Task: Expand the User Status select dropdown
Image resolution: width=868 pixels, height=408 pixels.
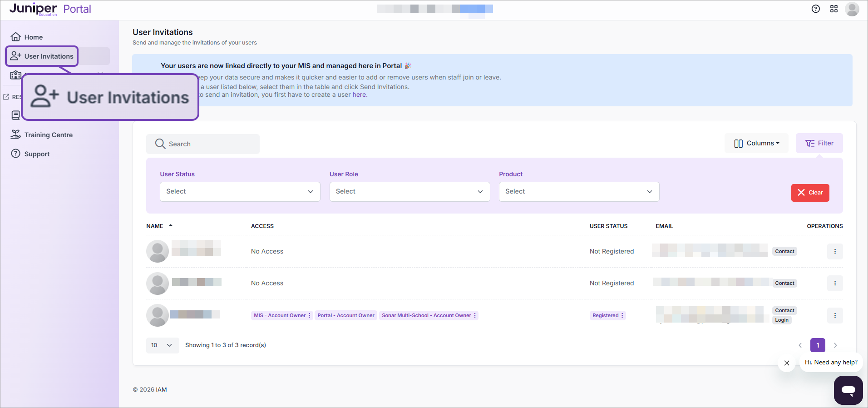Action: (x=240, y=192)
